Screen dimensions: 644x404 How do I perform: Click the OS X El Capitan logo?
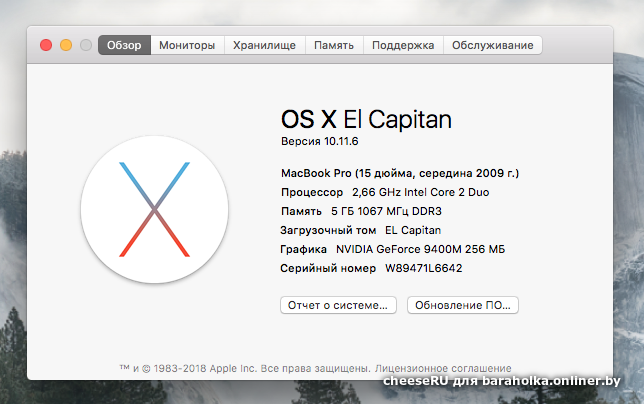coord(154,209)
